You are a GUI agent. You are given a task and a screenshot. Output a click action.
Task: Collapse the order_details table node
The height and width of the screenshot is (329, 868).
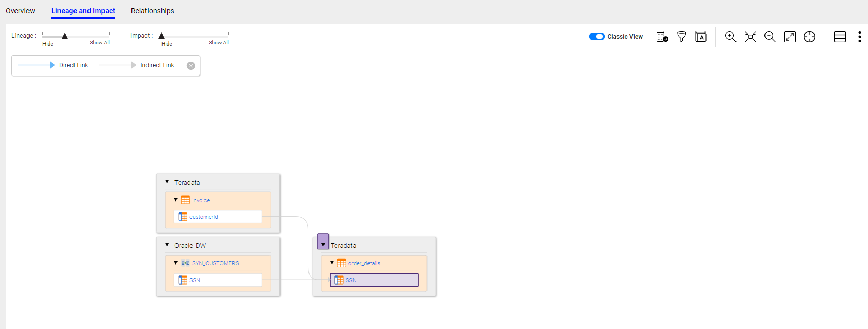pyautogui.click(x=332, y=263)
